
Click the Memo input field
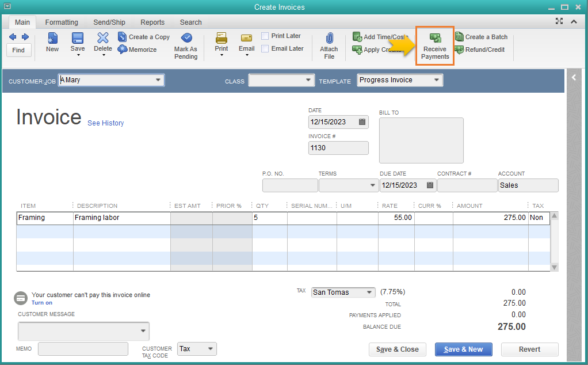[x=83, y=349]
